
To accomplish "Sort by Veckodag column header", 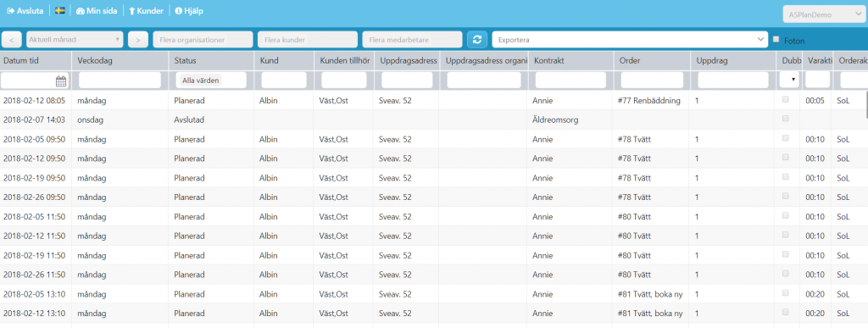I will coord(120,61).
